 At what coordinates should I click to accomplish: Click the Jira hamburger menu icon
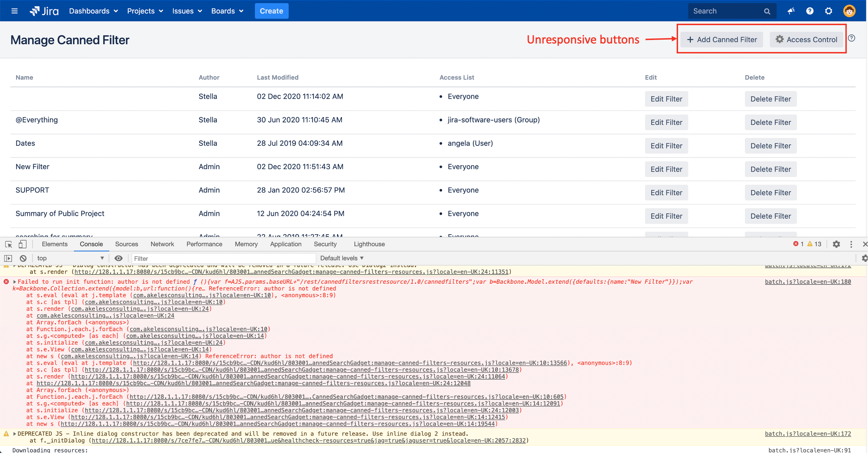tap(15, 11)
